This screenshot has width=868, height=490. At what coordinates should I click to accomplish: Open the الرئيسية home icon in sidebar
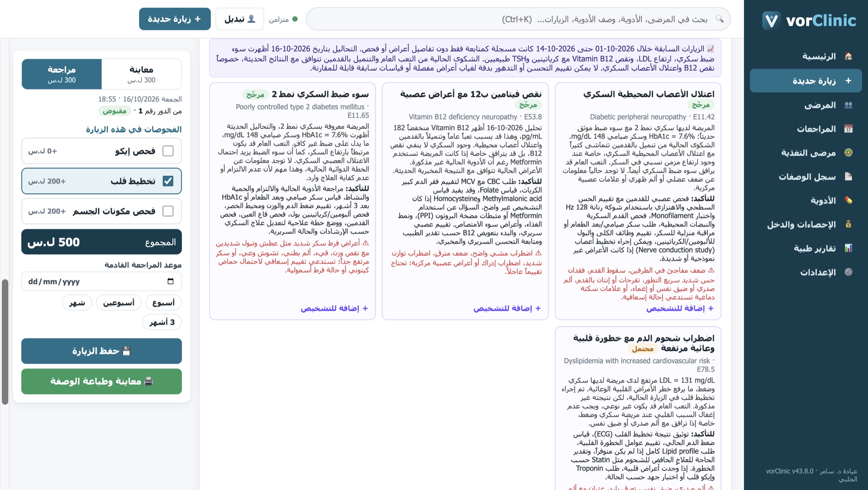coord(848,56)
